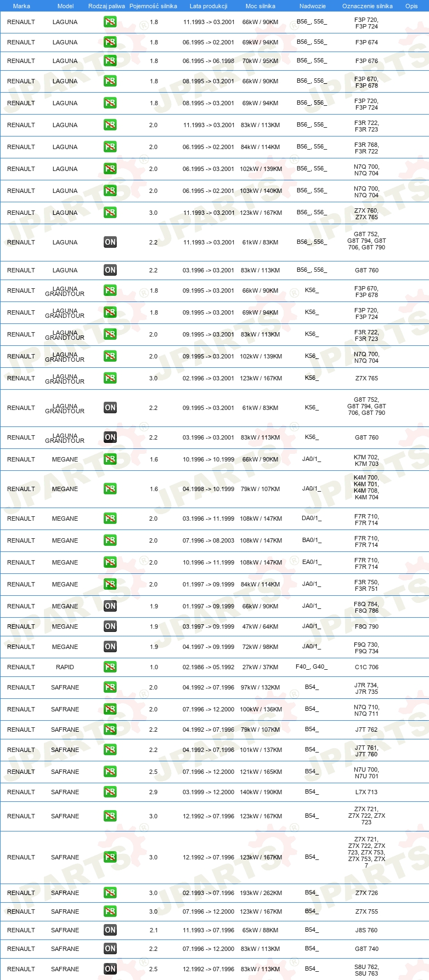This screenshot has height=980, width=429.
Task: Select the ON icon in the Megane F8Q 790 row
Action: [x=110, y=626]
